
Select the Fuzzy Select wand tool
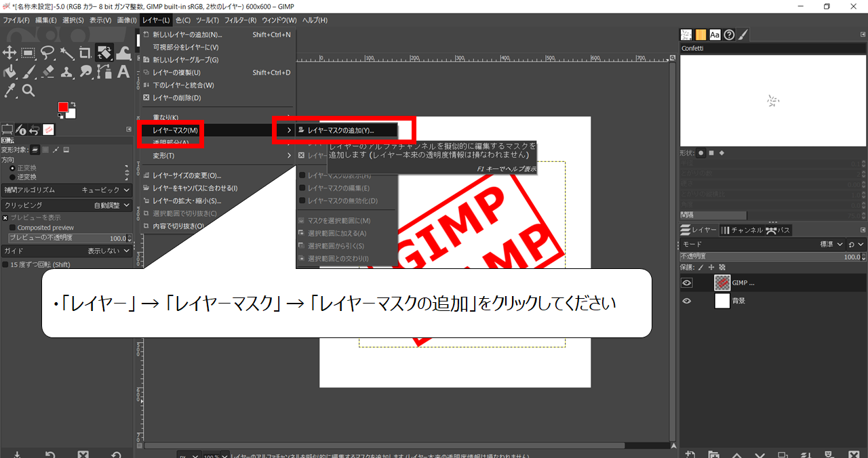[66, 53]
